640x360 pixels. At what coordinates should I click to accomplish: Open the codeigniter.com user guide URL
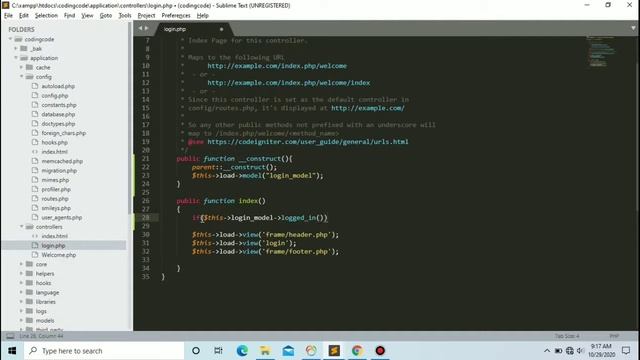click(308, 142)
